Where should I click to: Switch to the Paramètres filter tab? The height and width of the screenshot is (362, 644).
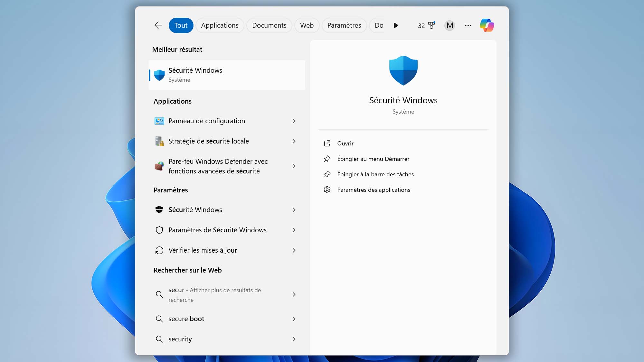pos(344,25)
